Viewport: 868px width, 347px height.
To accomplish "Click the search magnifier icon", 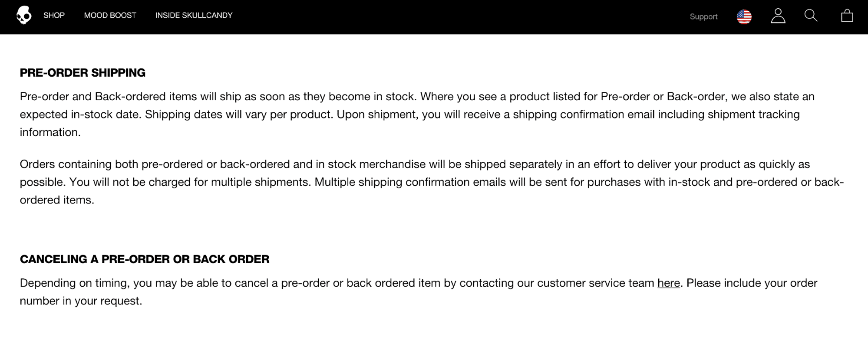I will (810, 16).
